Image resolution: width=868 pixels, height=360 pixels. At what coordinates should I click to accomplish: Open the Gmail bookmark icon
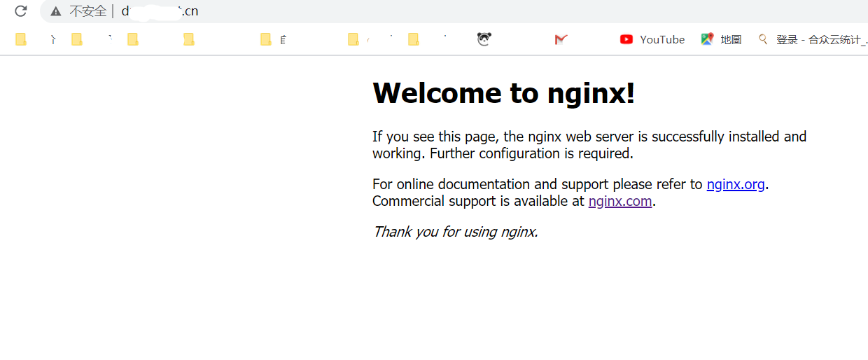[x=561, y=40]
